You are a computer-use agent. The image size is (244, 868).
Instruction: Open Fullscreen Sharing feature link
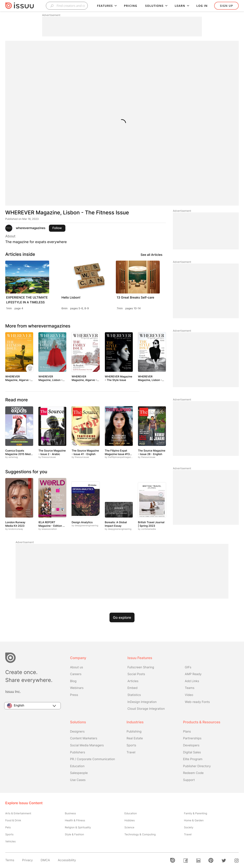point(140,667)
